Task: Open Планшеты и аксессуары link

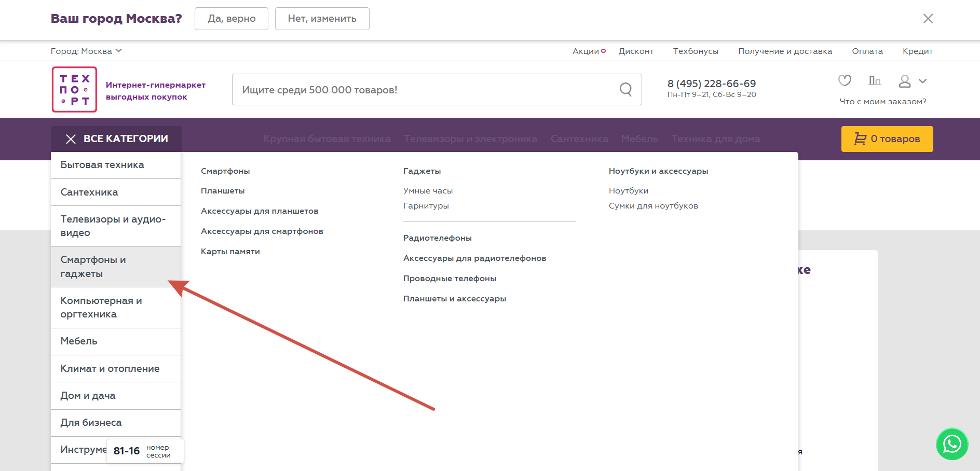Action: [455, 299]
